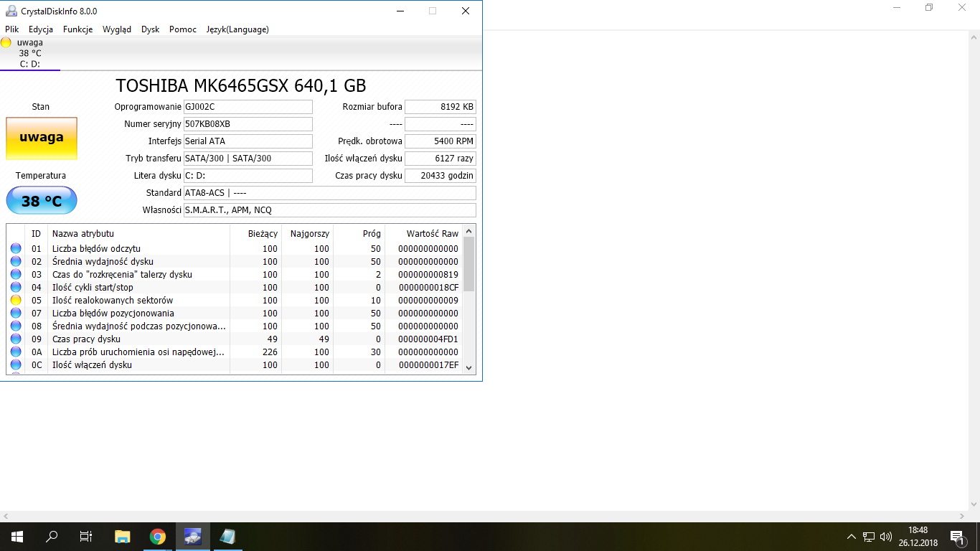Click the Standard field ATA8-ACS
The width and height of the screenshot is (980, 551).
[x=330, y=193]
